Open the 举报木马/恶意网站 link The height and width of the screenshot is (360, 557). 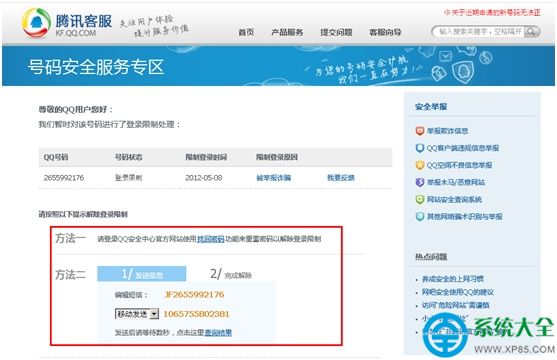coord(455,182)
